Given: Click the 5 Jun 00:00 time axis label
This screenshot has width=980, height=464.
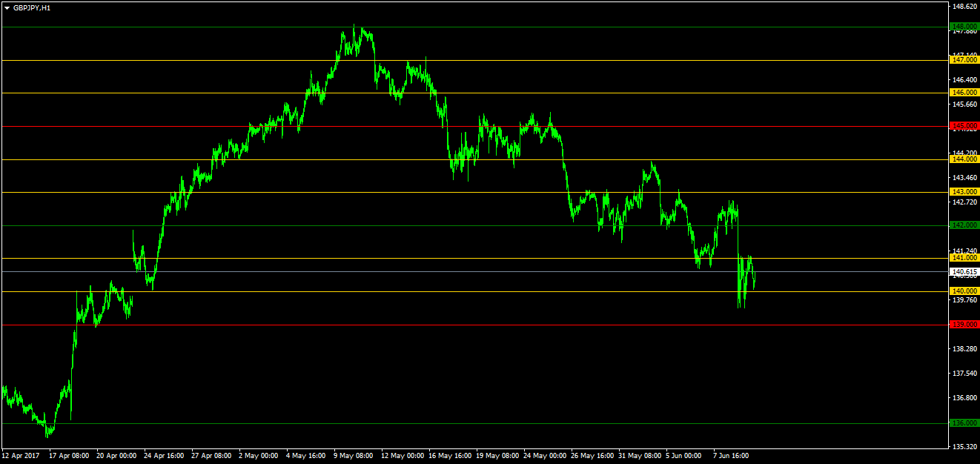Looking at the screenshot, I should click(684, 456).
